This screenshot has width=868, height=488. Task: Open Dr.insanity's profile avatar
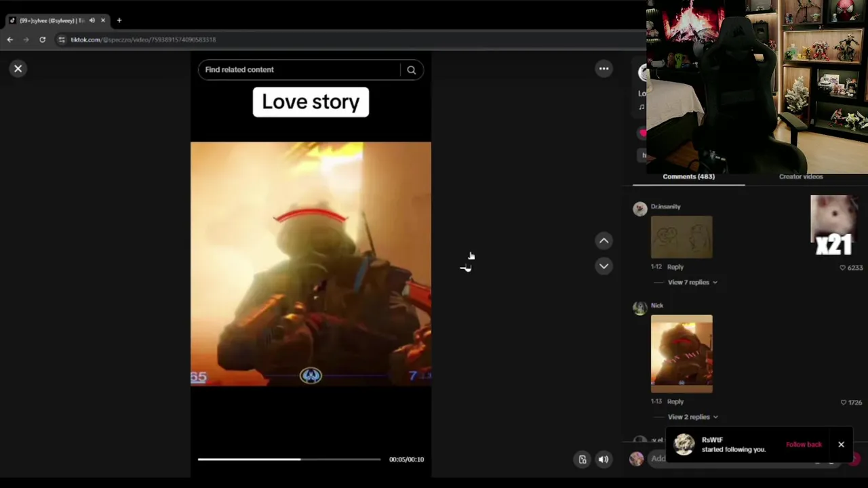[639, 209]
